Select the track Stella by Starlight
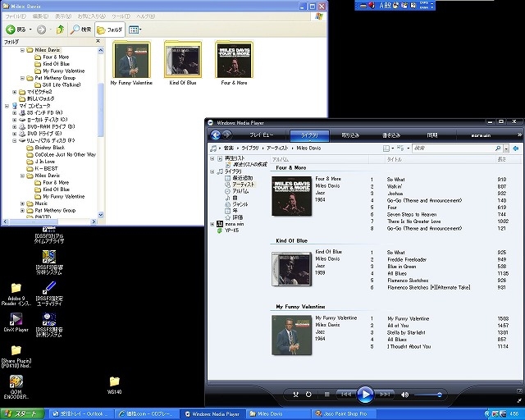Image resolution: width=525 pixels, height=420 pixels. [406, 332]
